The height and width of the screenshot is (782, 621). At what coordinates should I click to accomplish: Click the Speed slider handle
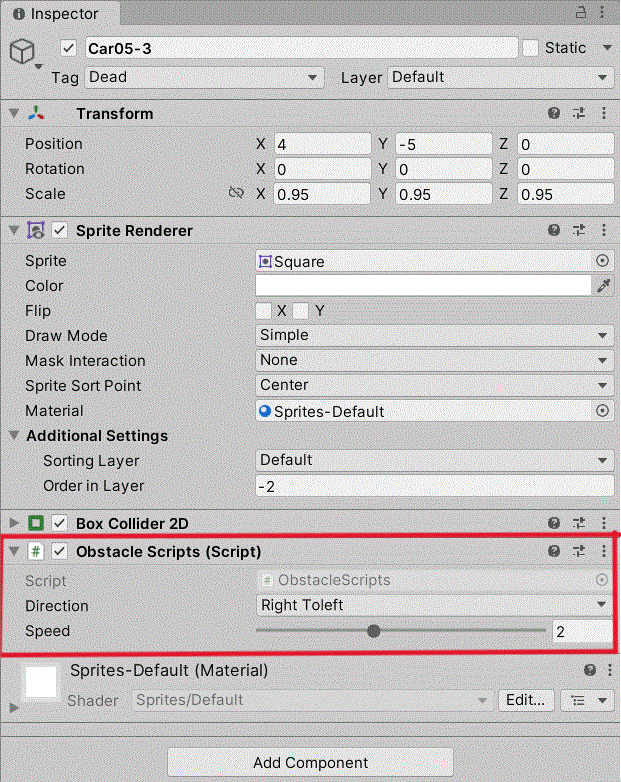pos(373,631)
